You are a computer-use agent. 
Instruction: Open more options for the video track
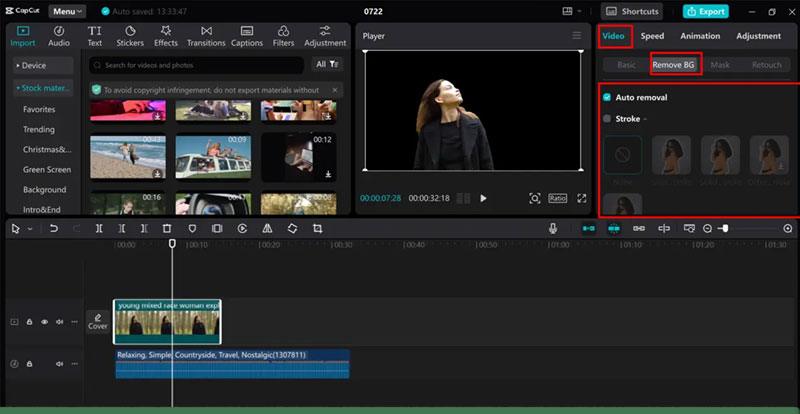[x=75, y=322]
